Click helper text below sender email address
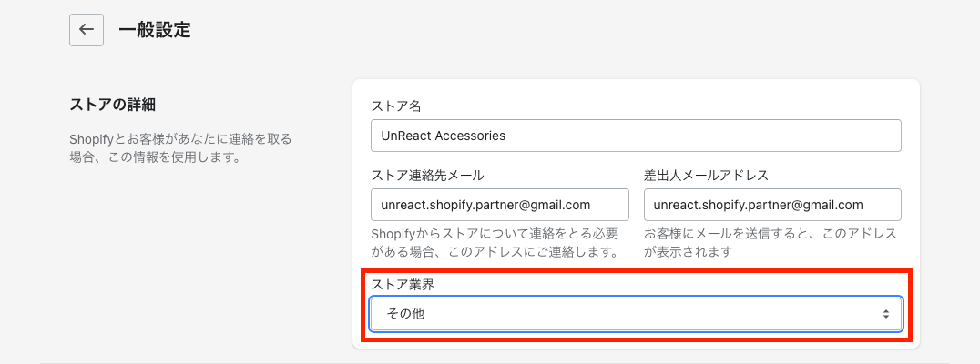This screenshot has height=364, width=980. click(x=771, y=242)
